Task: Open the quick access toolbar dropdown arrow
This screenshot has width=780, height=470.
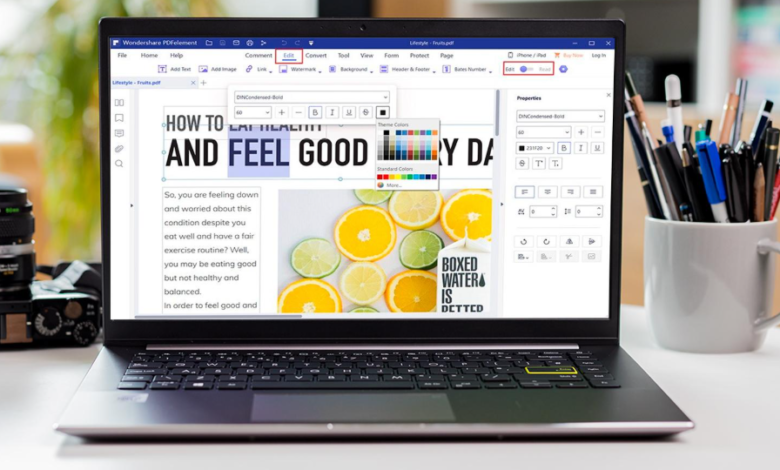Action: [311, 43]
